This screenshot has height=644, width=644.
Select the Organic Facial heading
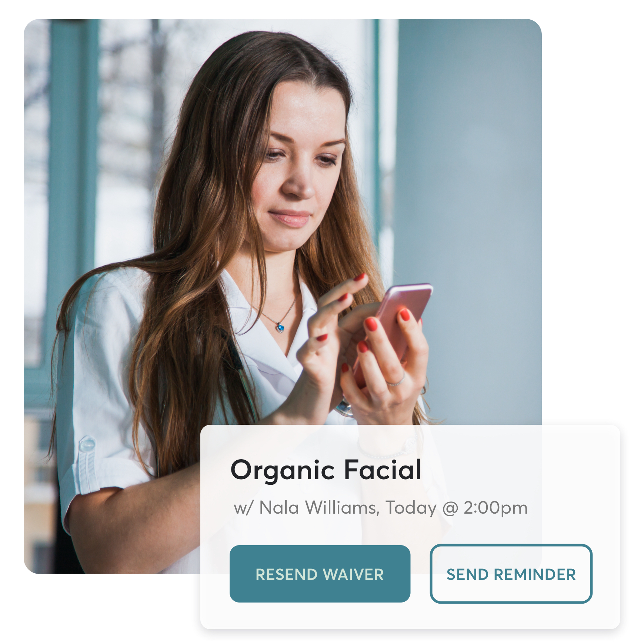coord(326,470)
